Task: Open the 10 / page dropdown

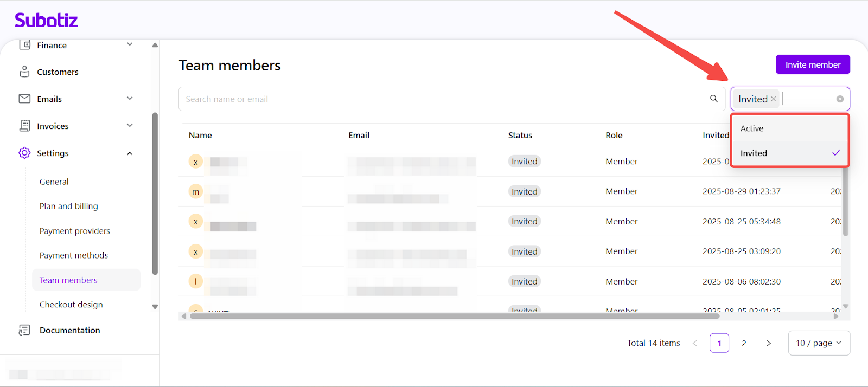Action: [819, 343]
